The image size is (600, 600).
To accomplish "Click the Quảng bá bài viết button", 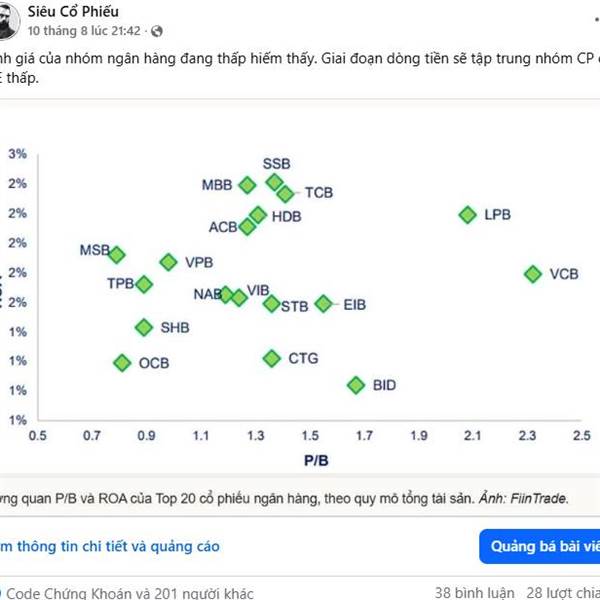I will click(540, 546).
